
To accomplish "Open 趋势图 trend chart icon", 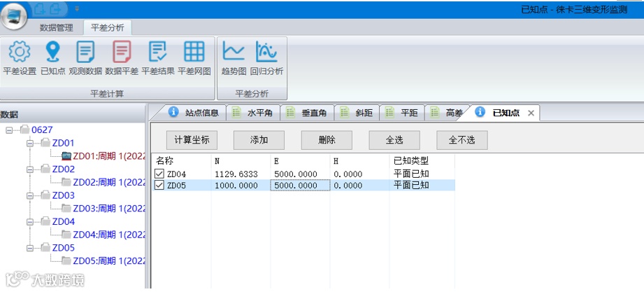I will pyautogui.click(x=234, y=52).
